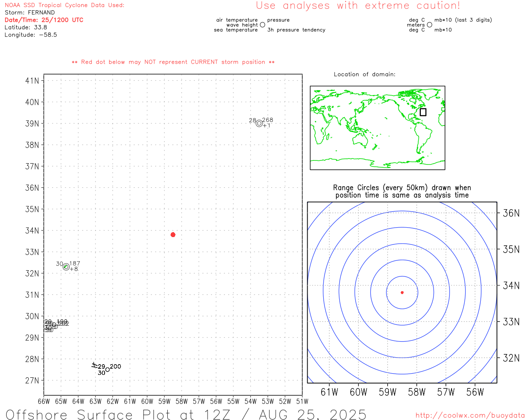The image size is (525, 420).
Task: Click the 'air temperature' legend label
Action: point(237,20)
